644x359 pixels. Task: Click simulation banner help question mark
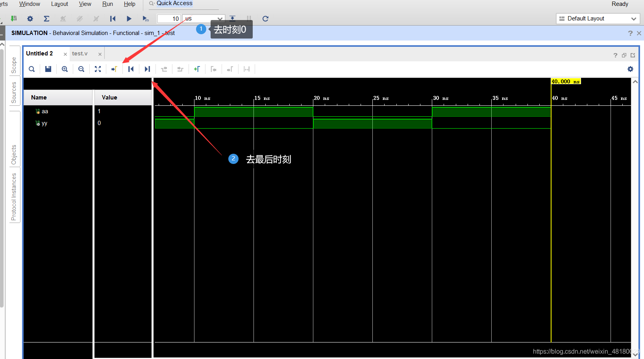tap(630, 33)
